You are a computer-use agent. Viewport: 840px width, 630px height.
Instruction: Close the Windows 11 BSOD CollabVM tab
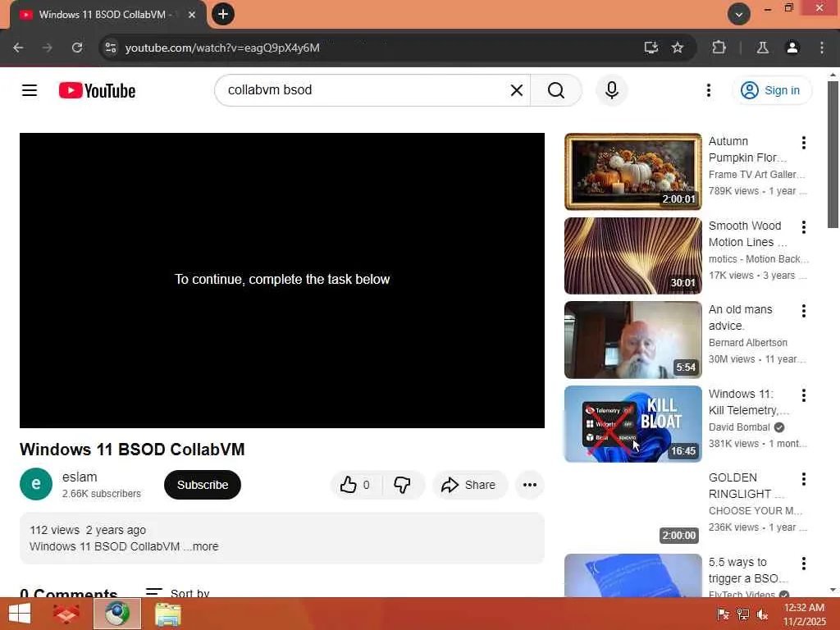pyautogui.click(x=192, y=15)
